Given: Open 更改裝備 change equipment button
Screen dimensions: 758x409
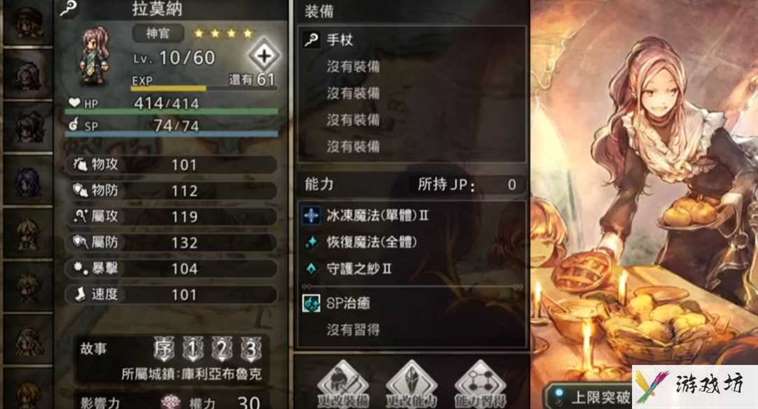Looking at the screenshot, I should (x=343, y=385).
